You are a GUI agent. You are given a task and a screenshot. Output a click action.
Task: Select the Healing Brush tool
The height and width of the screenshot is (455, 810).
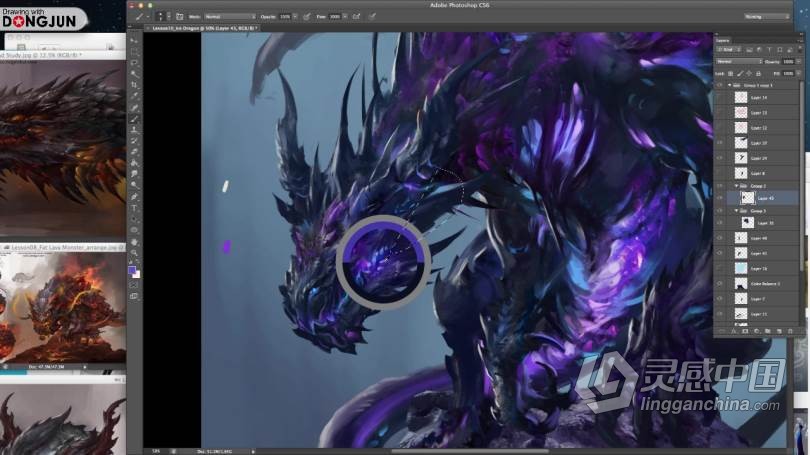point(134,107)
